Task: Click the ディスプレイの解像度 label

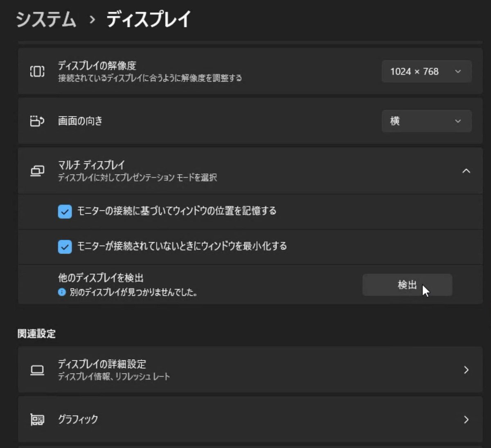Action: (x=97, y=65)
